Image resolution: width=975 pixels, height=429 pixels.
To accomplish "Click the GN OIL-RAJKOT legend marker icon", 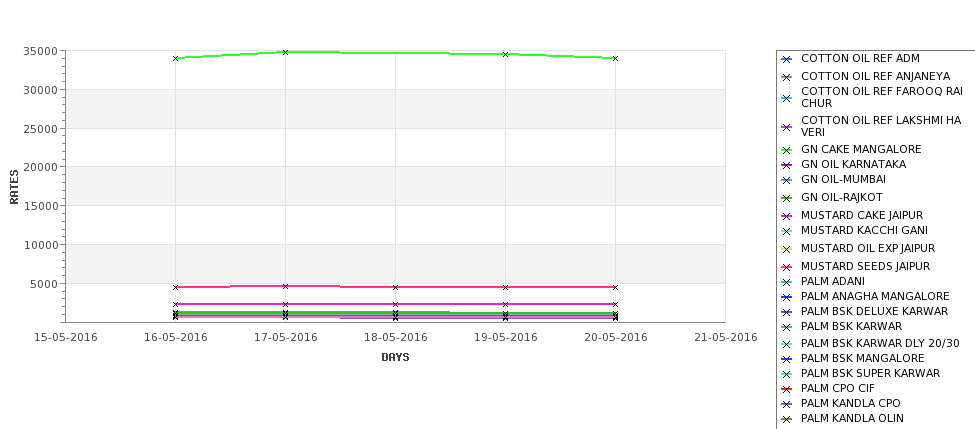I will click(x=787, y=198).
